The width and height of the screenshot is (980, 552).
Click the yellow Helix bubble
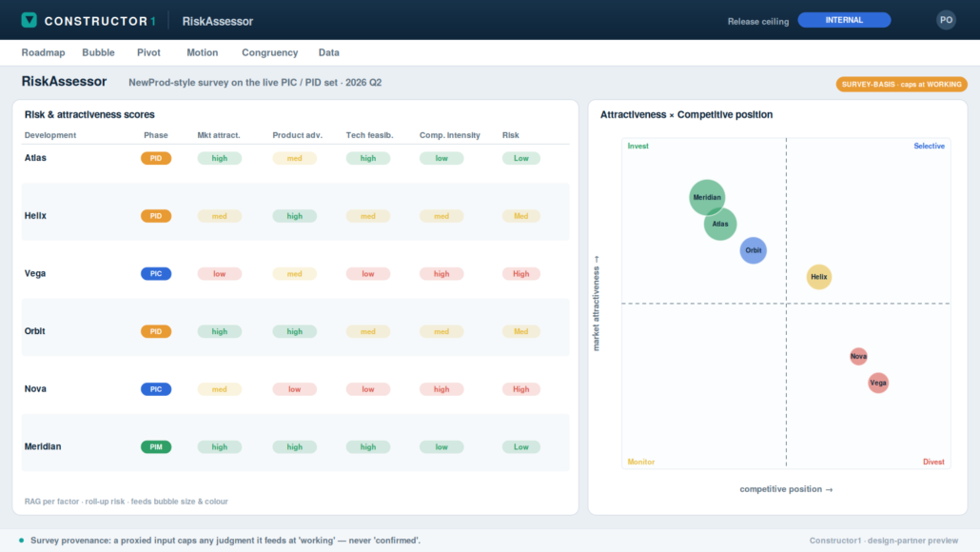(x=819, y=277)
